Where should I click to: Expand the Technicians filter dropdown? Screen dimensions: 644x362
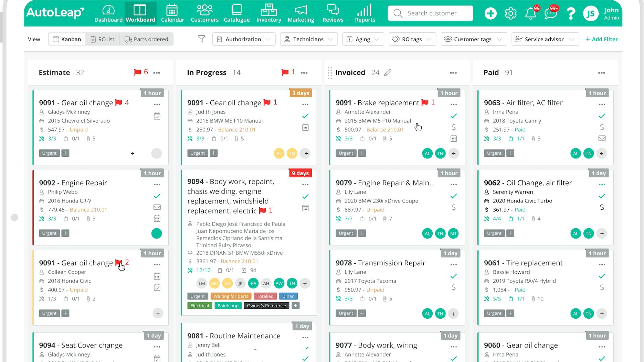(x=309, y=39)
